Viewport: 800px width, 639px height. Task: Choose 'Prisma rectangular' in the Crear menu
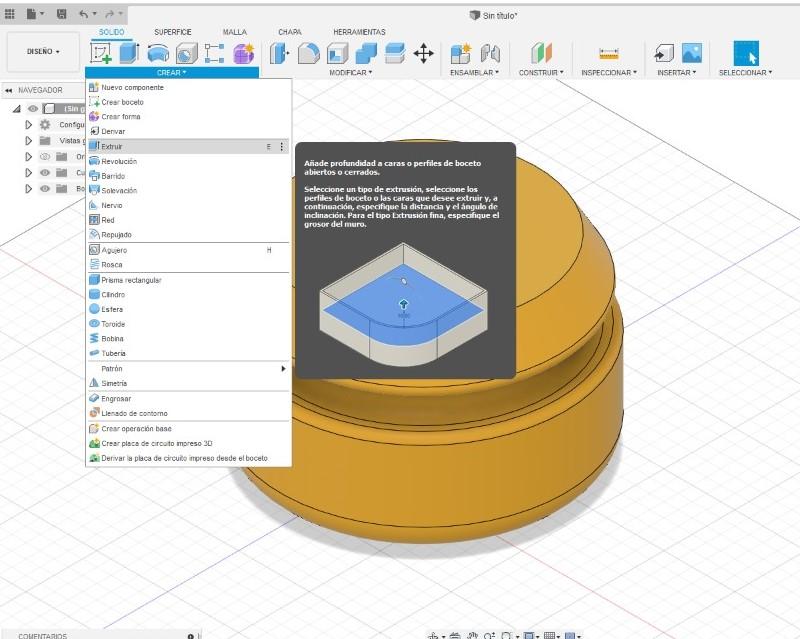point(189,280)
